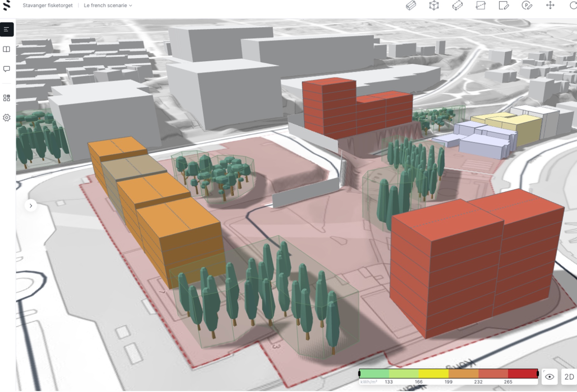
Task: Open the book panel in sidebar
Action: point(7,49)
